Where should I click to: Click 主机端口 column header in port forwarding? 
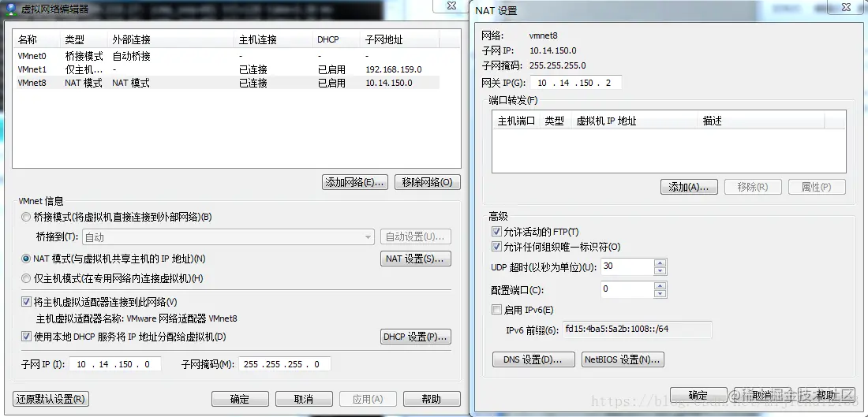516,121
